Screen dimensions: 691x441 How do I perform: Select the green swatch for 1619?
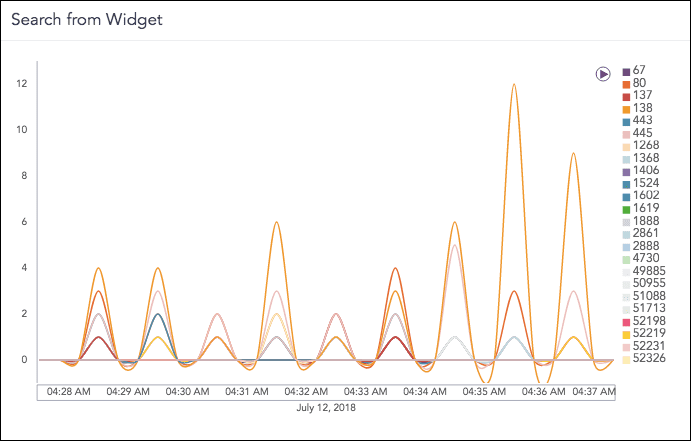626,209
